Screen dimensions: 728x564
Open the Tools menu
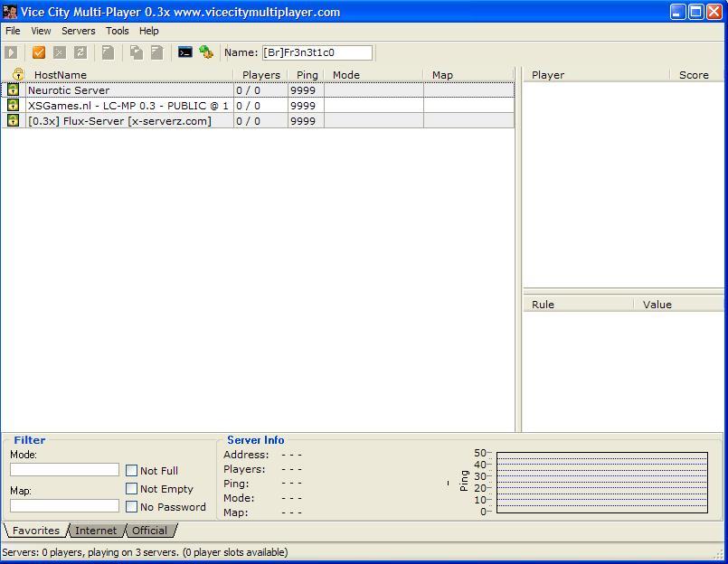pos(117,31)
